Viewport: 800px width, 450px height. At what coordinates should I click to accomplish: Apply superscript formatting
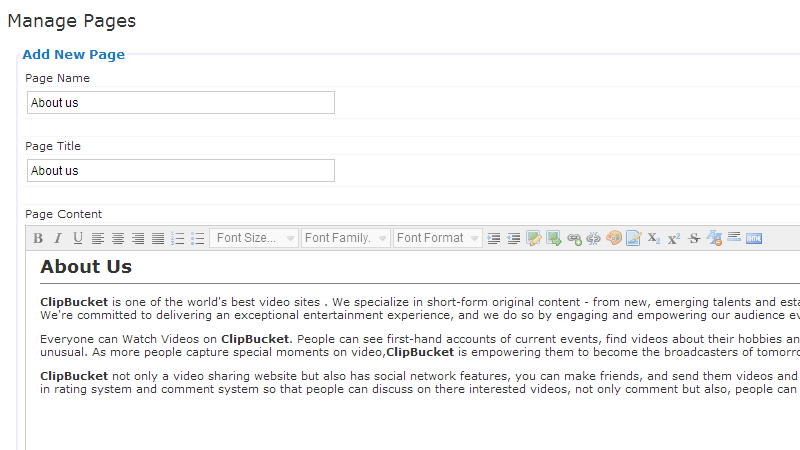tap(673, 238)
